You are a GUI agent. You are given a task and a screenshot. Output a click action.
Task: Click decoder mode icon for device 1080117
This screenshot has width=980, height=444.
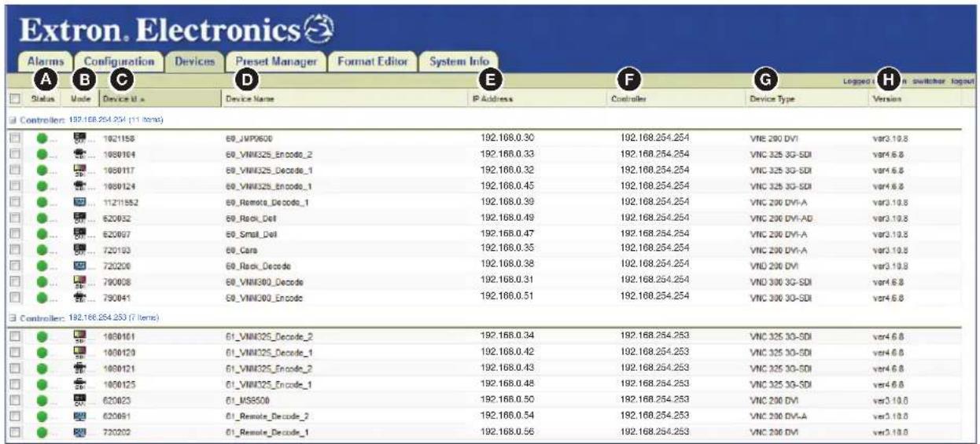[79, 170]
